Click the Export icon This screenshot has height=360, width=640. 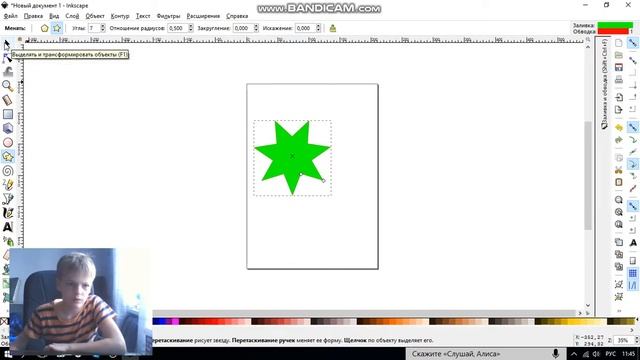(x=619, y=109)
